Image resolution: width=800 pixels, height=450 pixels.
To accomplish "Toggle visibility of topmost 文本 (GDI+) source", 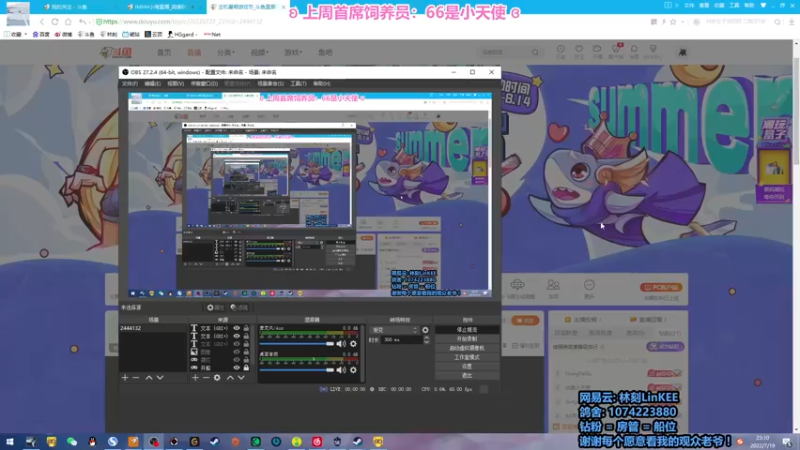I will click(x=236, y=328).
